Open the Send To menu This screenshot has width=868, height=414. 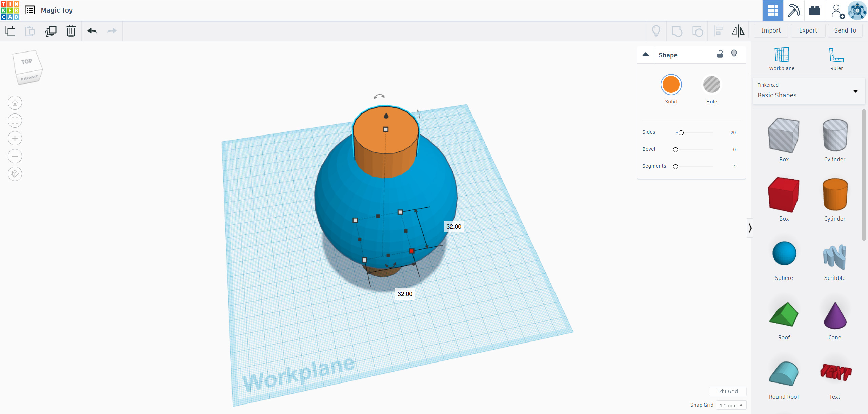point(845,30)
